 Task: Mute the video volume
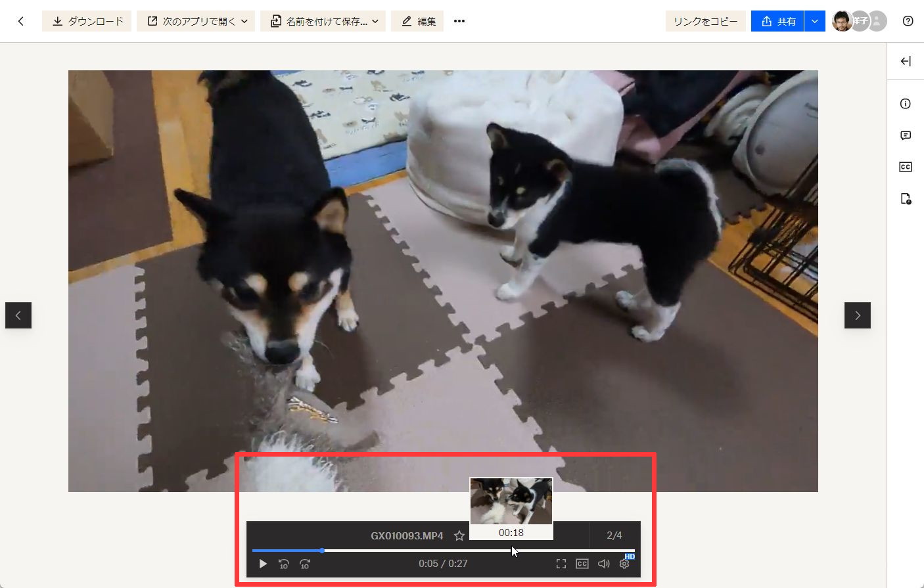(603, 564)
